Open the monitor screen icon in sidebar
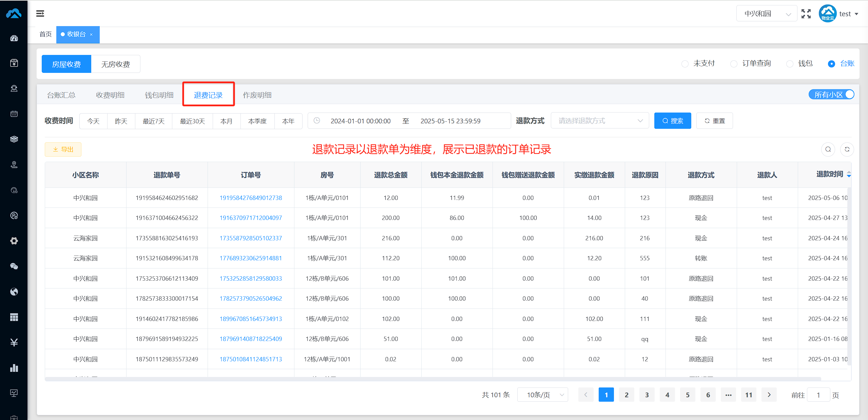 click(14, 393)
